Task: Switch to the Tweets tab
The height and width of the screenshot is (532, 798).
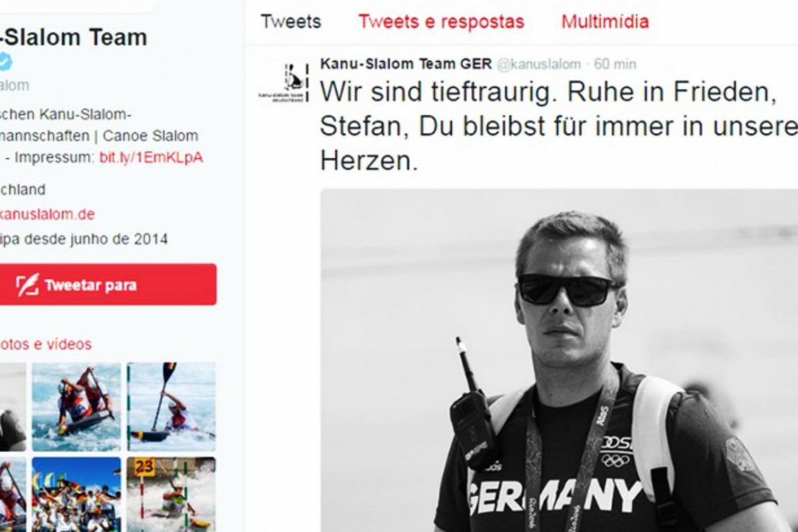Action: point(290,22)
